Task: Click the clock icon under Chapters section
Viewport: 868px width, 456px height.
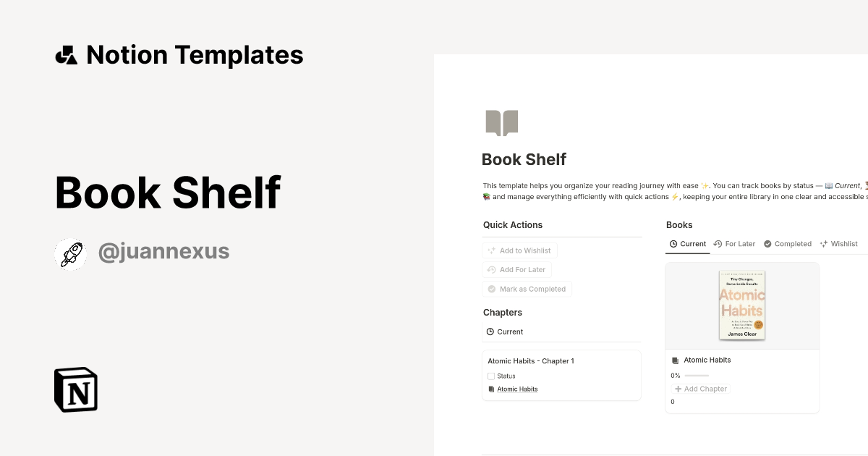Action: tap(489, 332)
